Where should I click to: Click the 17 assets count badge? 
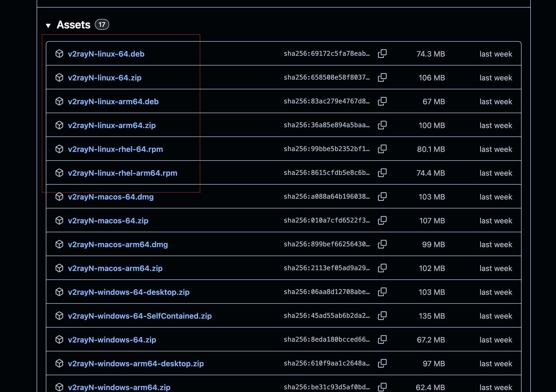pyautogui.click(x=102, y=24)
